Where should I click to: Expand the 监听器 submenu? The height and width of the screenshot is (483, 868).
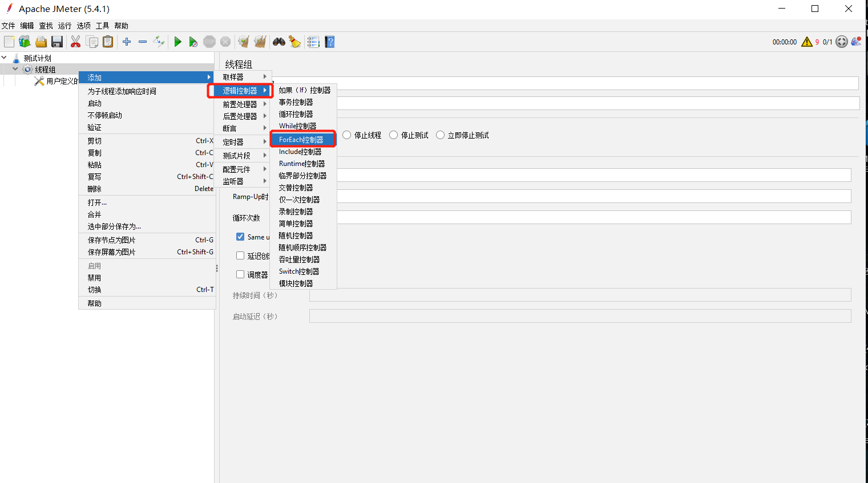(244, 181)
